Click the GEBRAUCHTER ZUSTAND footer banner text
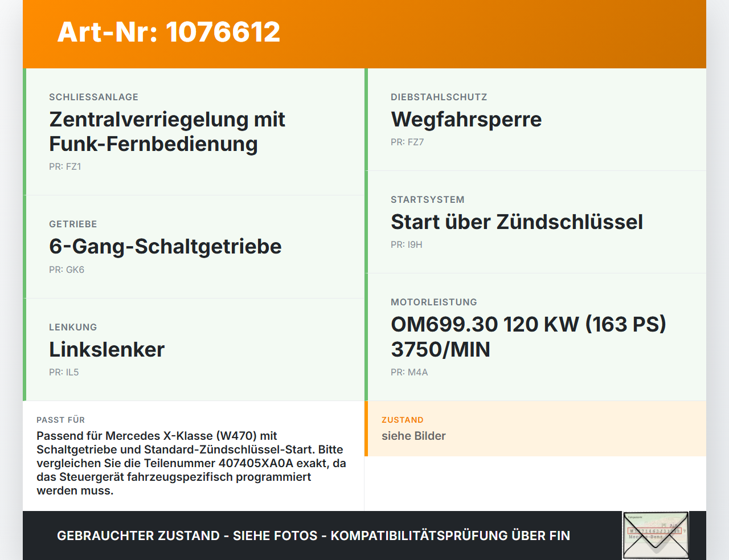This screenshot has height=560, width=729. coord(313,536)
